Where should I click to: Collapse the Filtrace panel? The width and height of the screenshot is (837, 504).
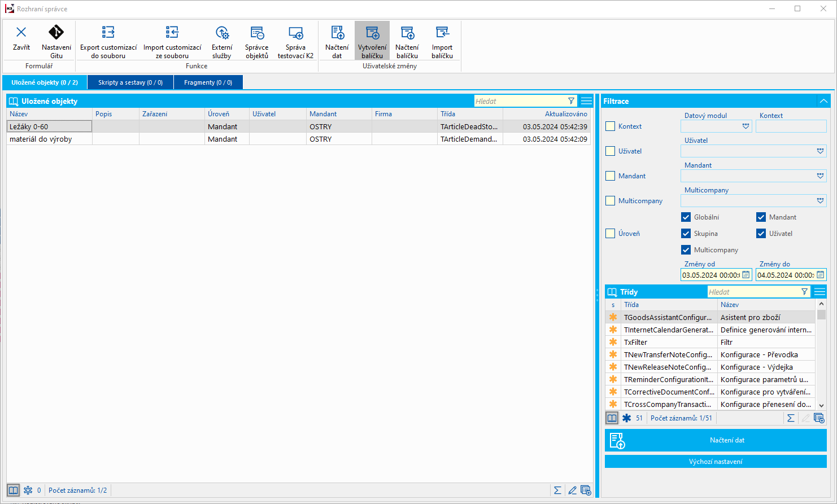click(x=823, y=101)
